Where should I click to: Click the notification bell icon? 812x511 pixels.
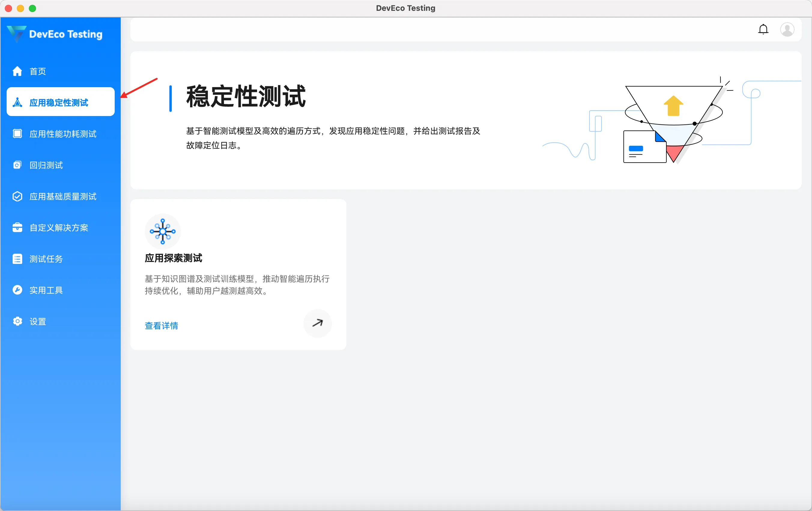click(x=763, y=29)
